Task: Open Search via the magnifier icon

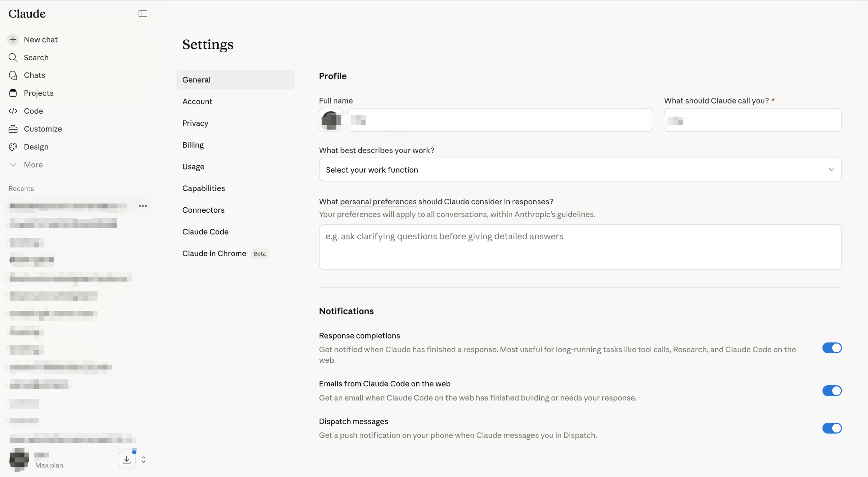Action: pyautogui.click(x=13, y=57)
